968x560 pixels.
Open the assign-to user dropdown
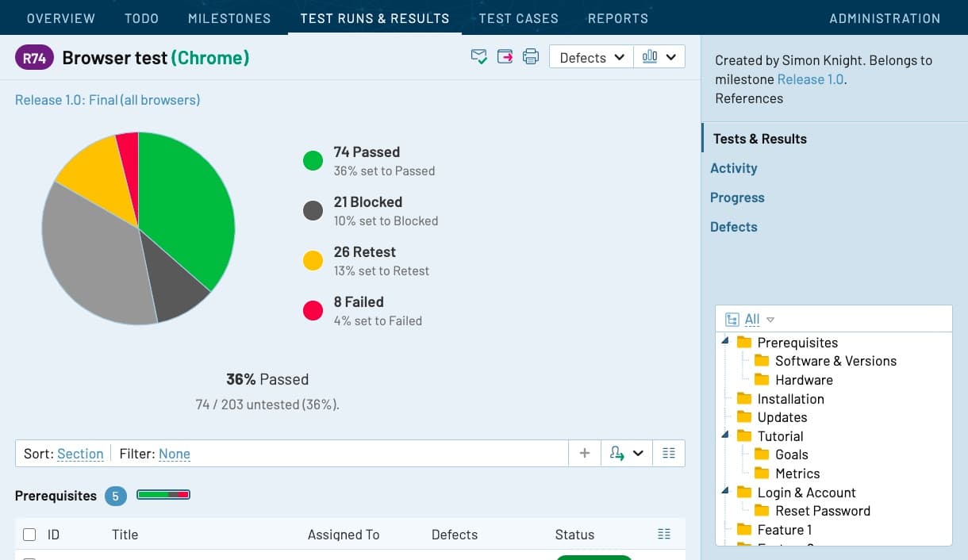pyautogui.click(x=626, y=454)
